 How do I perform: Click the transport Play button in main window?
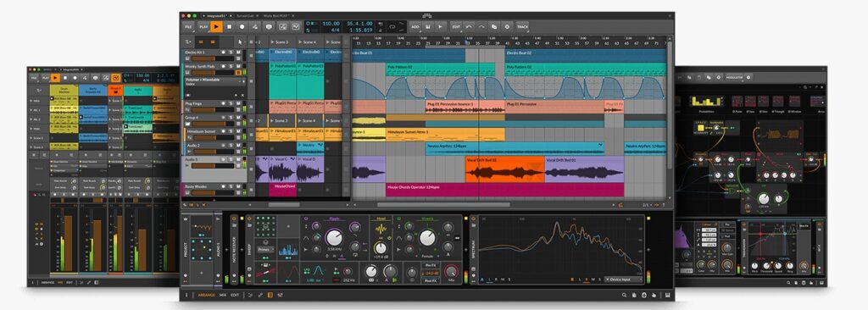click(216, 26)
